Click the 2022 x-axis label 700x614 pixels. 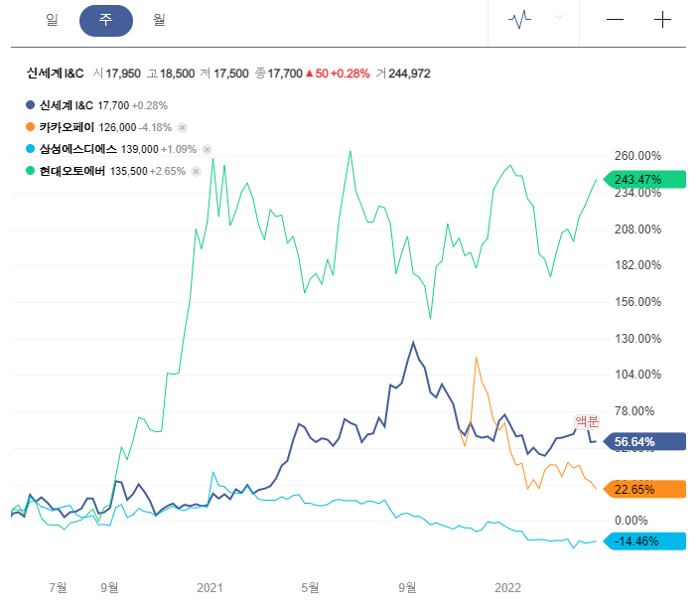pyautogui.click(x=507, y=587)
